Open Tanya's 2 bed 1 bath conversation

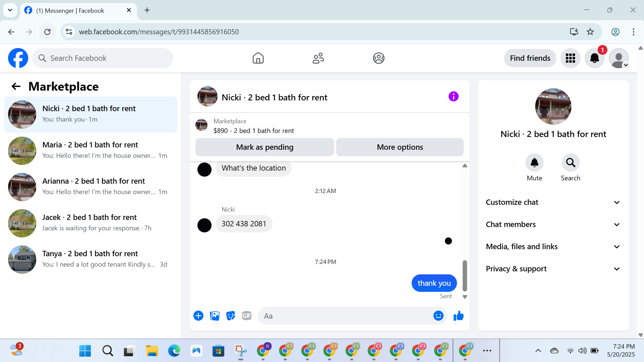click(91, 260)
